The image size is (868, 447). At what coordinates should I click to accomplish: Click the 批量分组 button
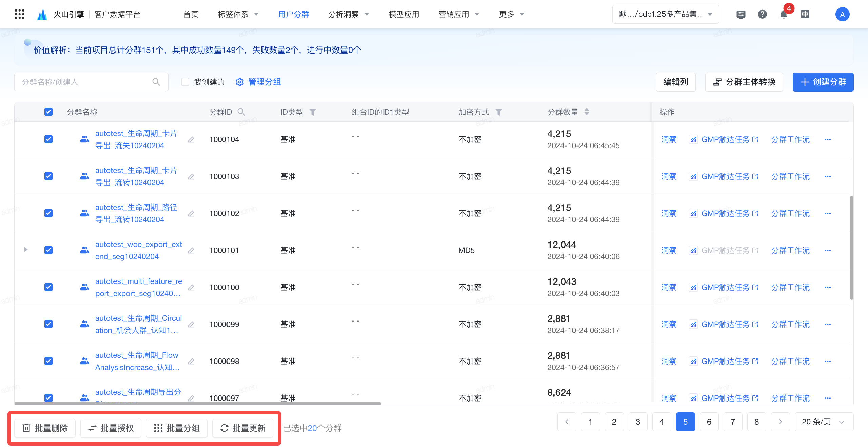click(177, 428)
